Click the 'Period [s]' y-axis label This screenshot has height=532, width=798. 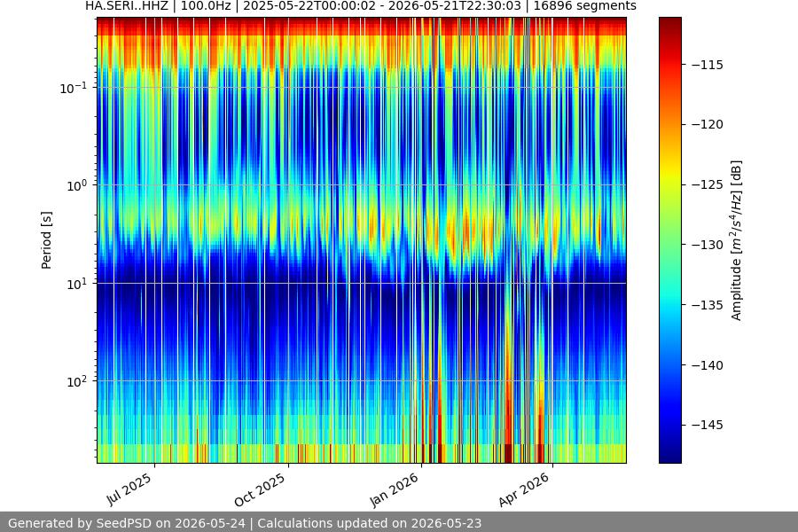pyautogui.click(x=46, y=240)
